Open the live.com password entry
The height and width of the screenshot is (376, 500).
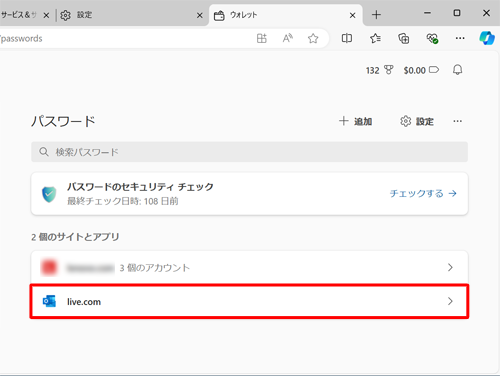pos(249,301)
